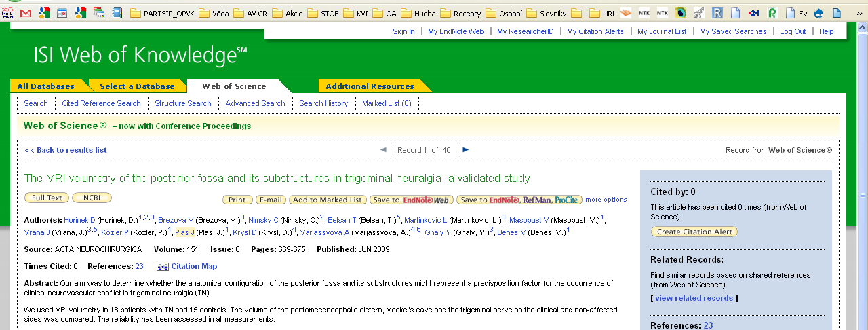Click the Sign In link

(403, 31)
